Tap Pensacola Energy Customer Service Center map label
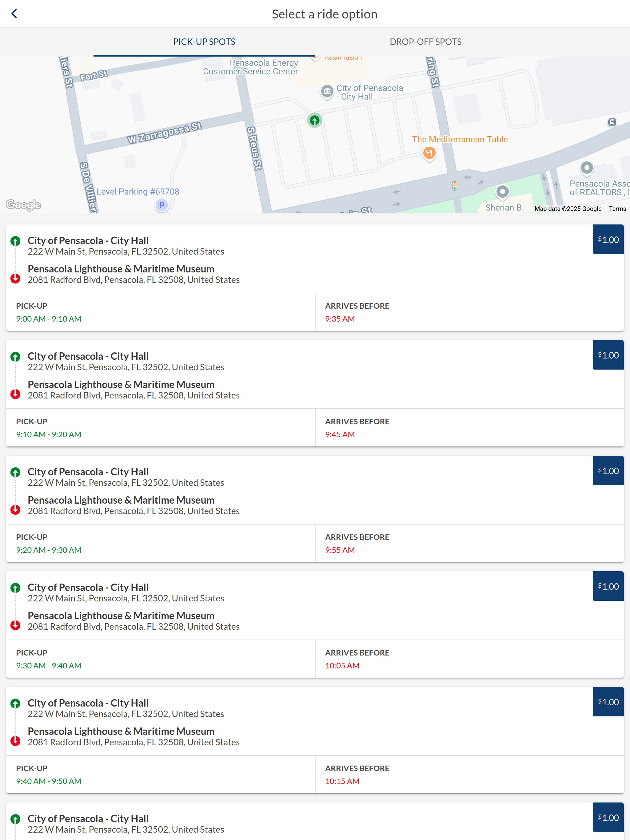630x840 pixels. pyautogui.click(x=251, y=67)
